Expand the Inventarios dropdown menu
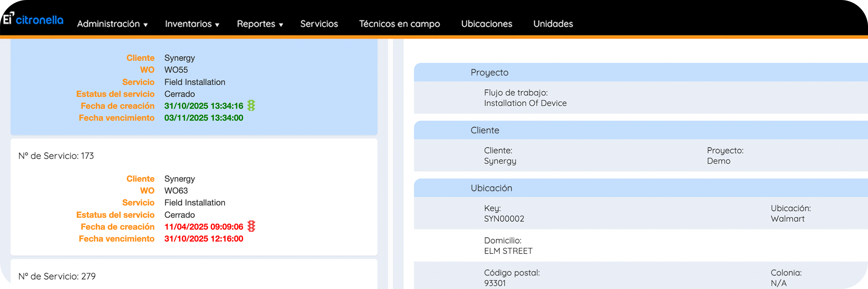This screenshot has width=868, height=289. [x=192, y=24]
